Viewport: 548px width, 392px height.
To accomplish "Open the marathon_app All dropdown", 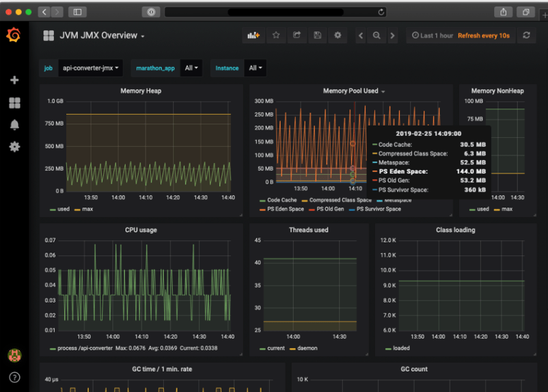I will pos(192,68).
